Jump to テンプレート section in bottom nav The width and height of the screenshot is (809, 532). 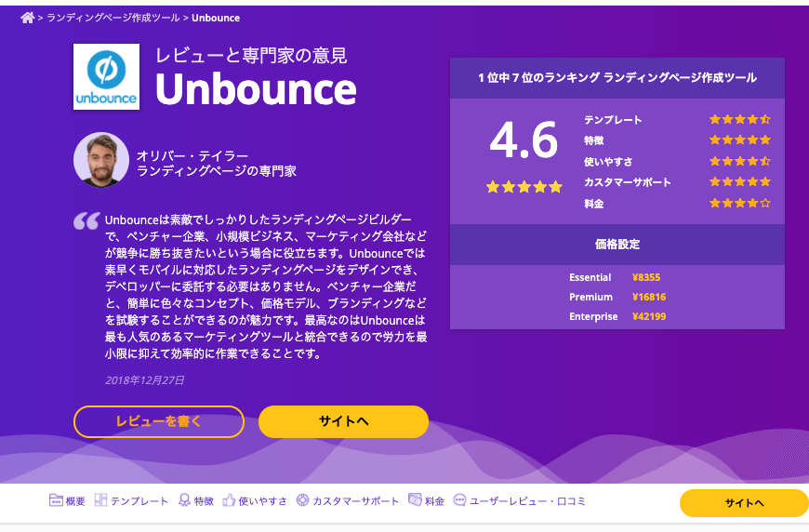[139, 501]
